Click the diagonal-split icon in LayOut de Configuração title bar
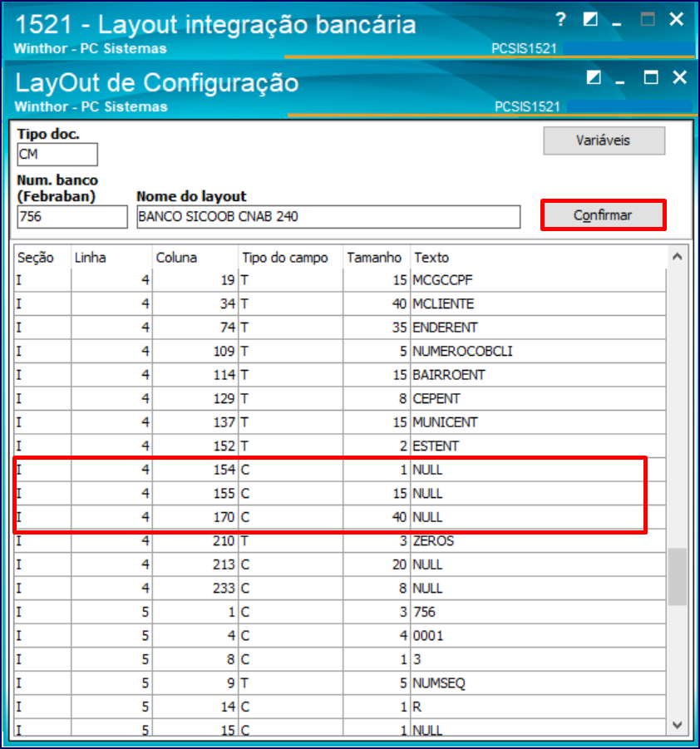This screenshot has width=700, height=749. tap(594, 77)
